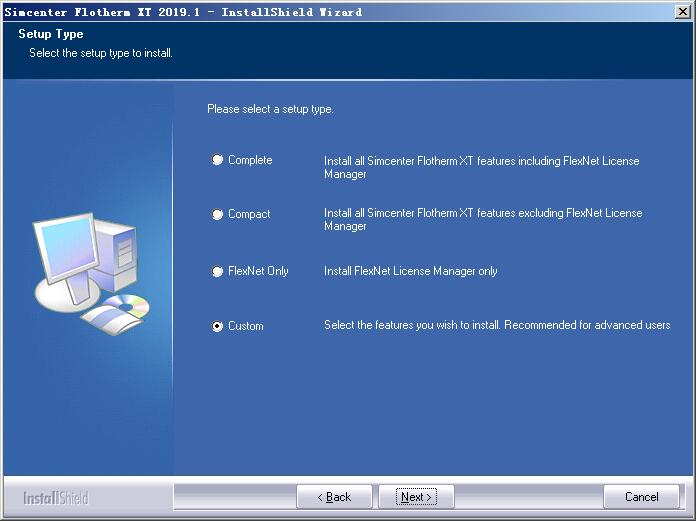The width and height of the screenshot is (696, 521).
Task: Click the 'features including FlexNet License' description
Action: [x=482, y=167]
